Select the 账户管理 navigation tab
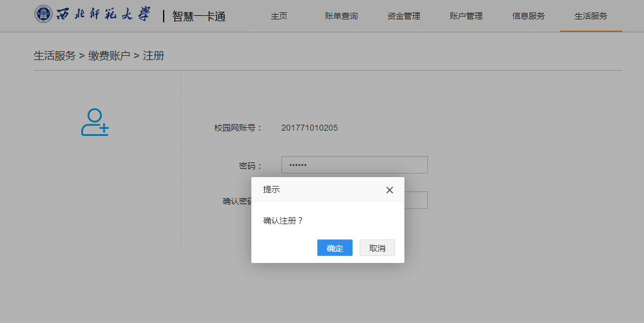This screenshot has width=644, height=323. pyautogui.click(x=466, y=16)
